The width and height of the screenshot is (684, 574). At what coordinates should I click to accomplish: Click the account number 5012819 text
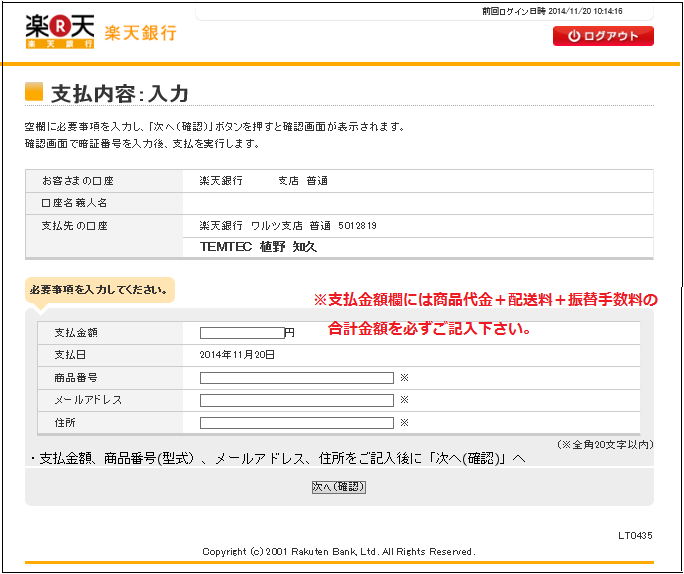pos(357,226)
